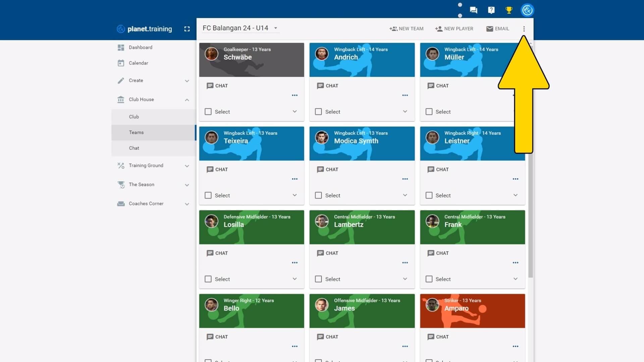Click the fullscreen toggle icon beside planet.training
Image resolution: width=644 pixels, height=362 pixels.
click(x=187, y=29)
